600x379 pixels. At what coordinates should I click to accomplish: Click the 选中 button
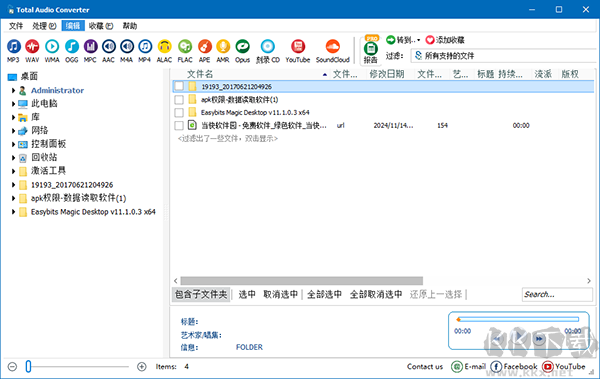click(x=247, y=294)
